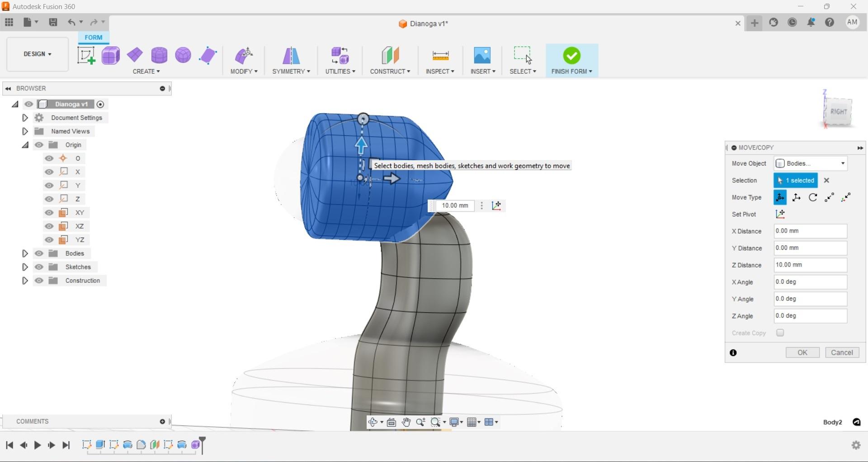Open the CREATE menu

tap(146, 71)
